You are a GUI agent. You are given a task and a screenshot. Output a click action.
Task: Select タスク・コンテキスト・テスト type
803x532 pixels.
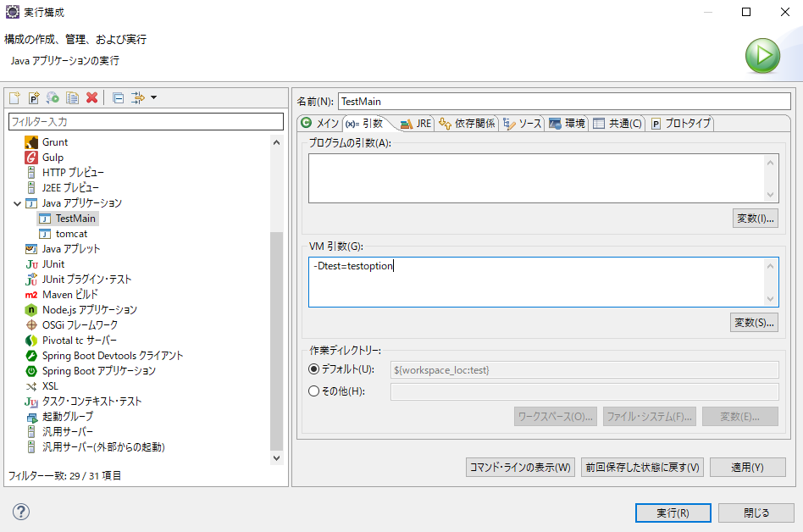(x=91, y=402)
